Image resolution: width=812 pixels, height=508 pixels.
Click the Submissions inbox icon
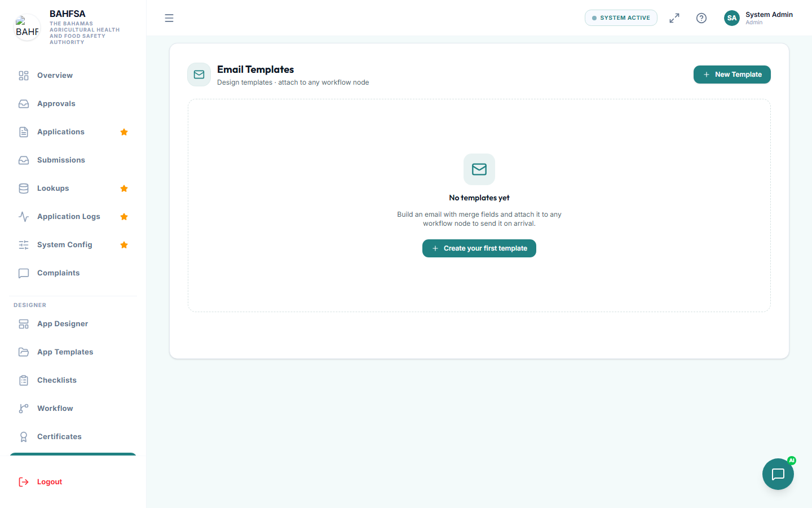point(24,160)
